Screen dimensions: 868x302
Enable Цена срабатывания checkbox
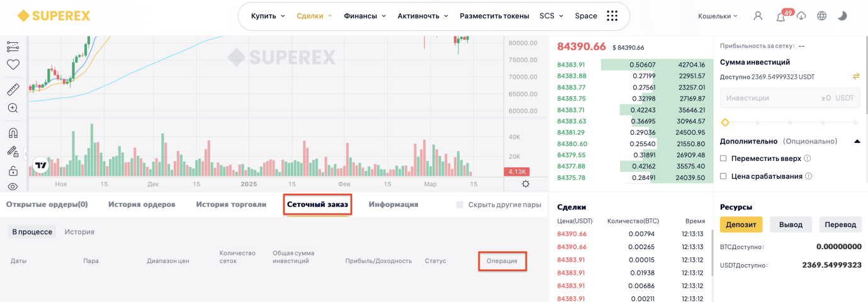(x=723, y=176)
